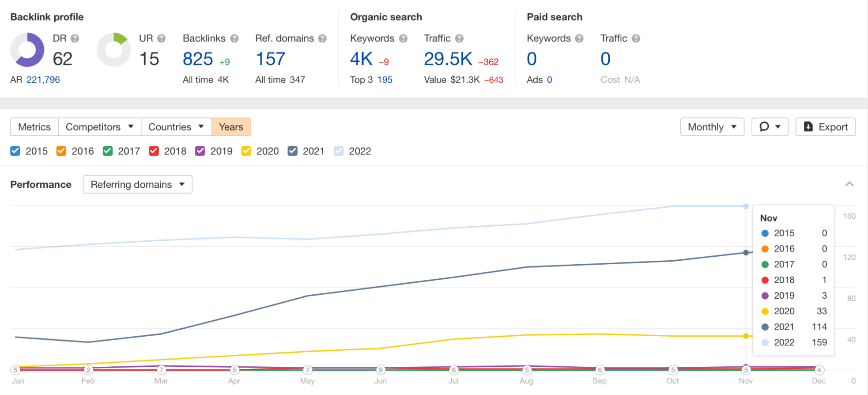Click the Backlinks help question mark icon

tap(234, 38)
